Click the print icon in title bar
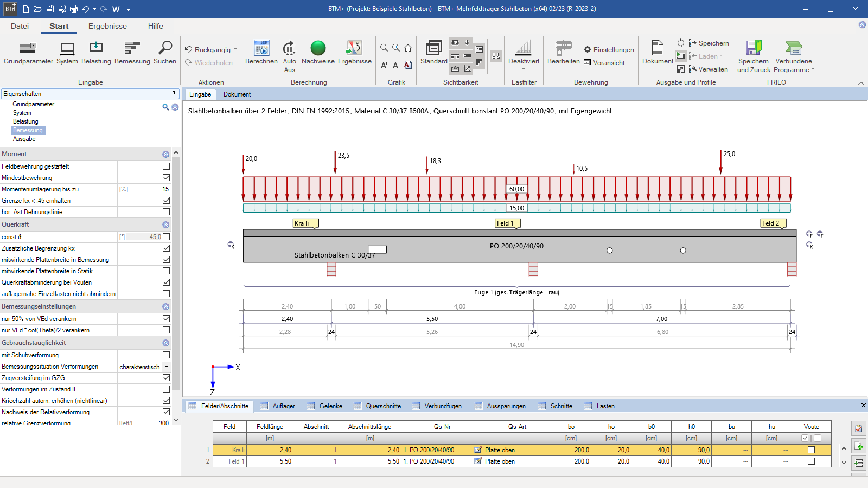This screenshot has height=488, width=868. (74, 9)
